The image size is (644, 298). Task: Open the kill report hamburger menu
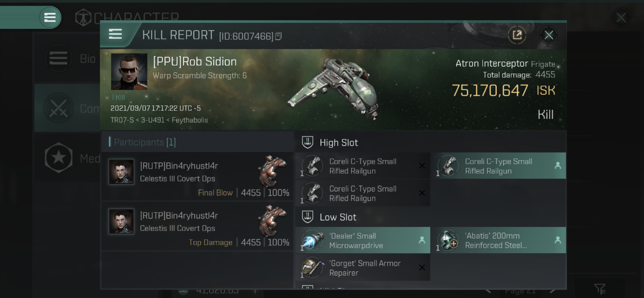[x=115, y=34]
